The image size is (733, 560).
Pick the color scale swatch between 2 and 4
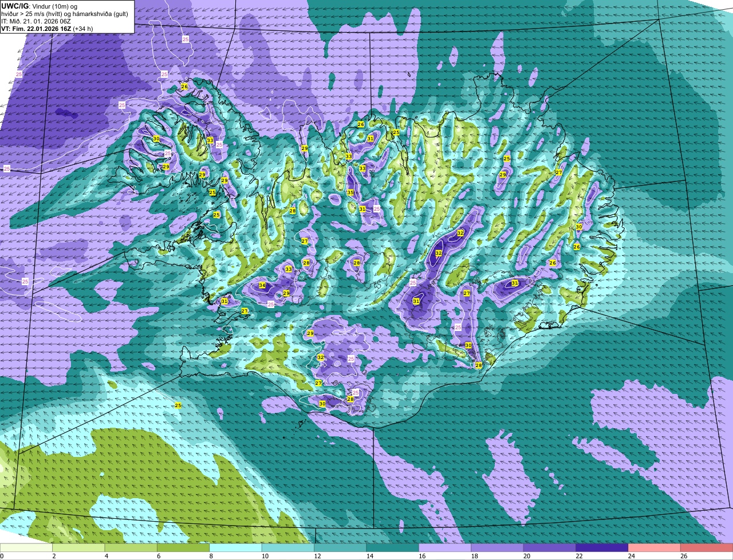tap(79, 548)
